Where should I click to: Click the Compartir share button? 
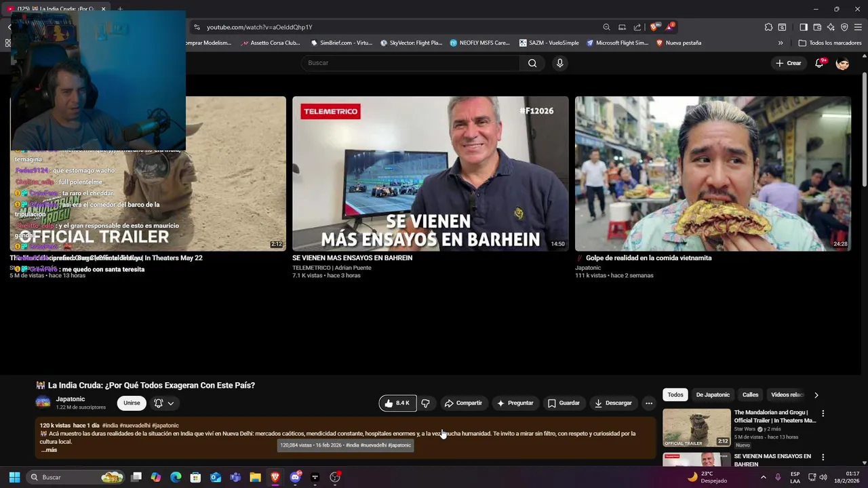(463, 403)
